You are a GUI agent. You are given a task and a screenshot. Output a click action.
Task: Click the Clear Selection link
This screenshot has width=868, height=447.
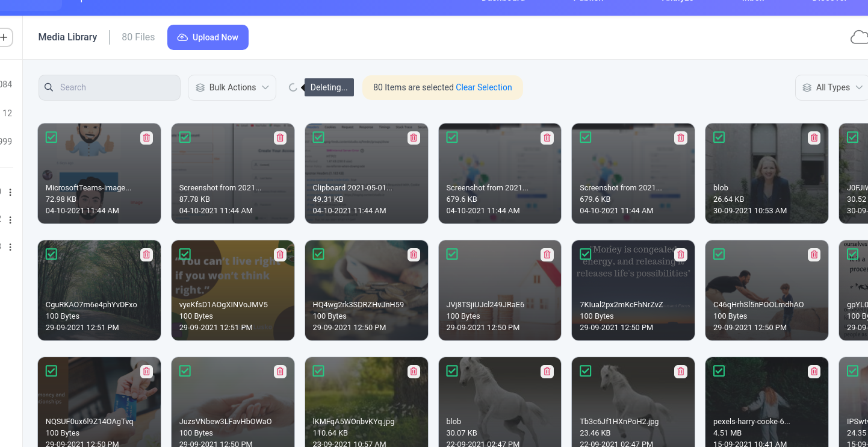coord(484,87)
